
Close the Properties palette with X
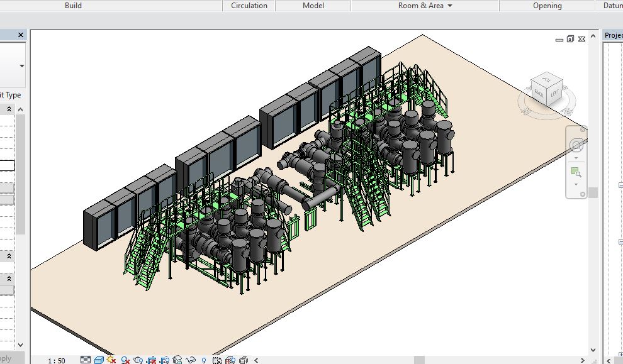click(x=21, y=35)
